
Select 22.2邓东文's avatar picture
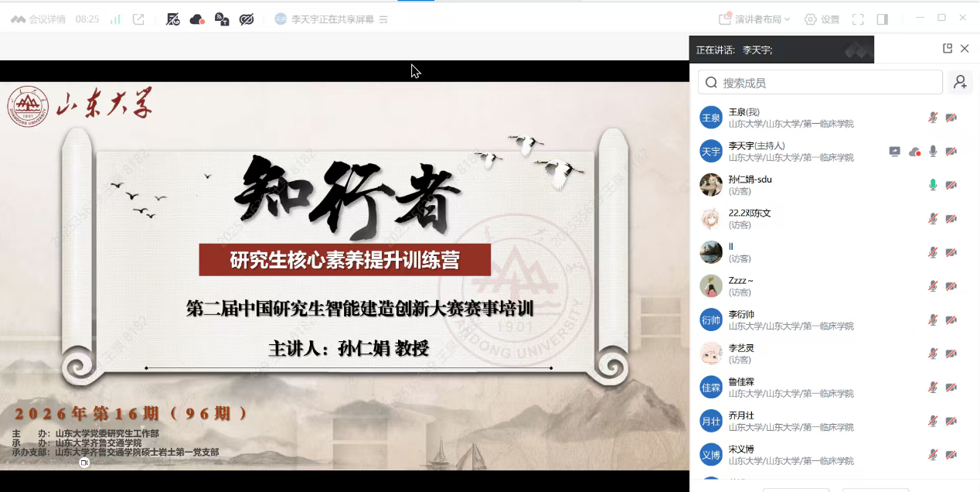click(711, 219)
